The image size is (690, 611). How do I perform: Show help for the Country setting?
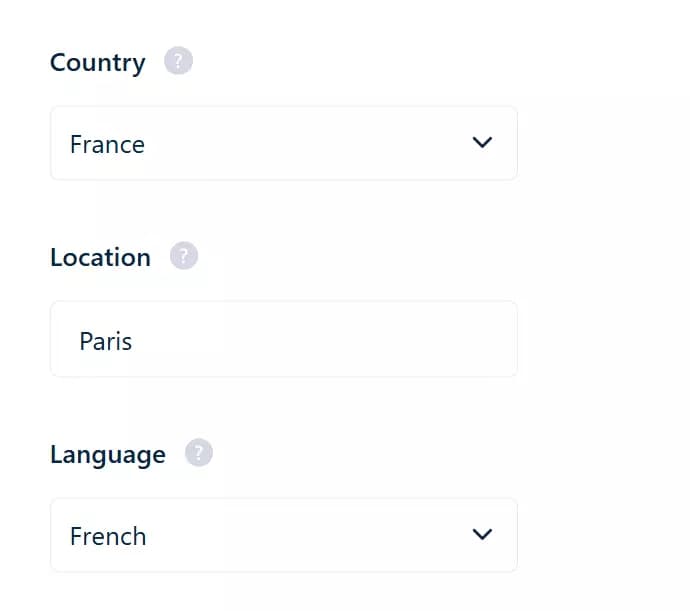pyautogui.click(x=178, y=62)
